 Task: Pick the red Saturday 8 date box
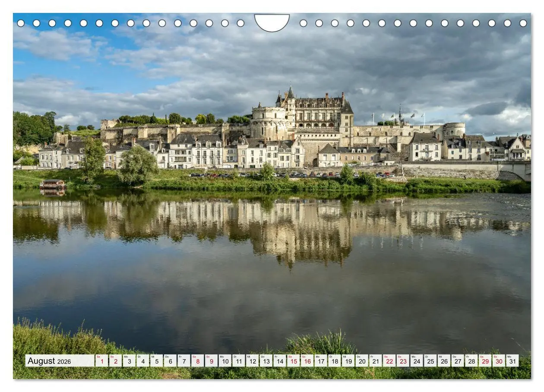tap(197, 361)
